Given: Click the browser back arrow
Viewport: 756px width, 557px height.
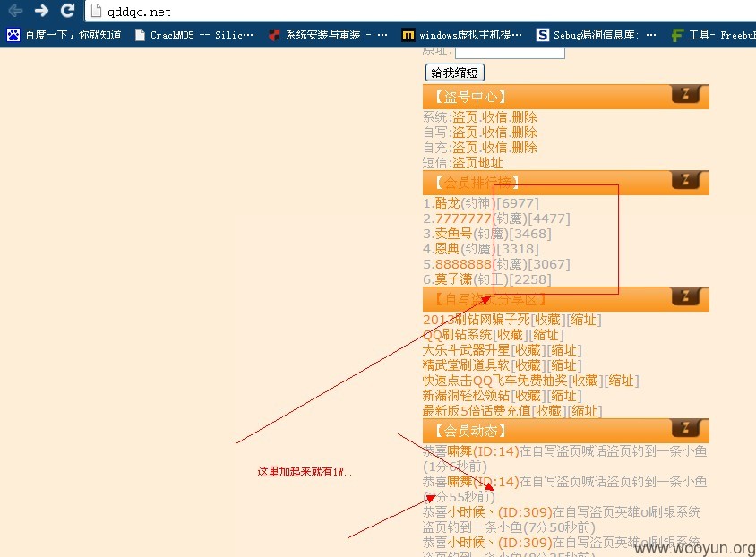Looking at the screenshot, I should click(15, 10).
